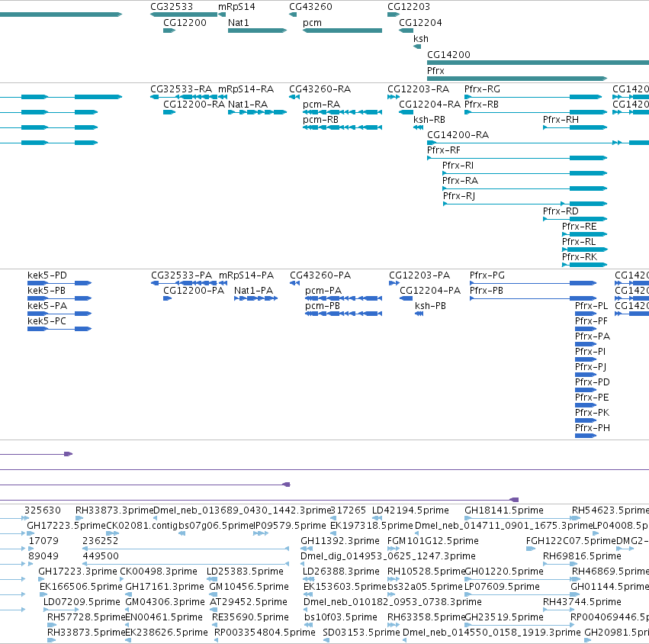The width and height of the screenshot is (649, 644).
Task: Select the pcm-PB protein label
Action: click(323, 306)
